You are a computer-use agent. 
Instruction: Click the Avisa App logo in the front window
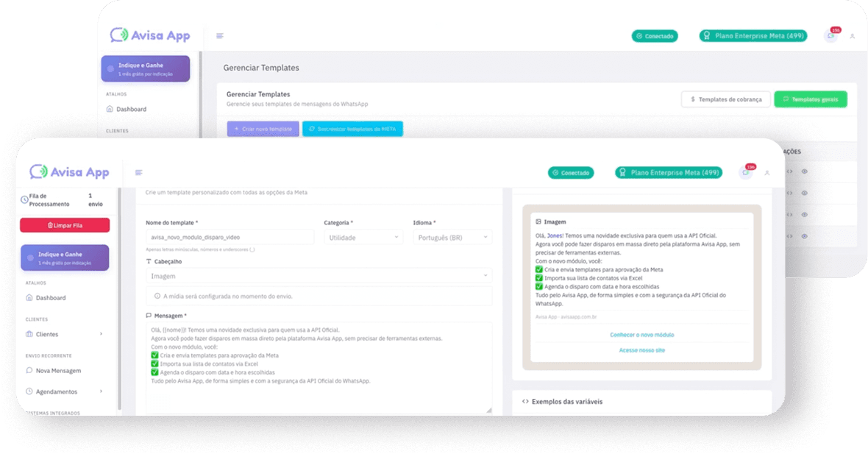click(69, 172)
